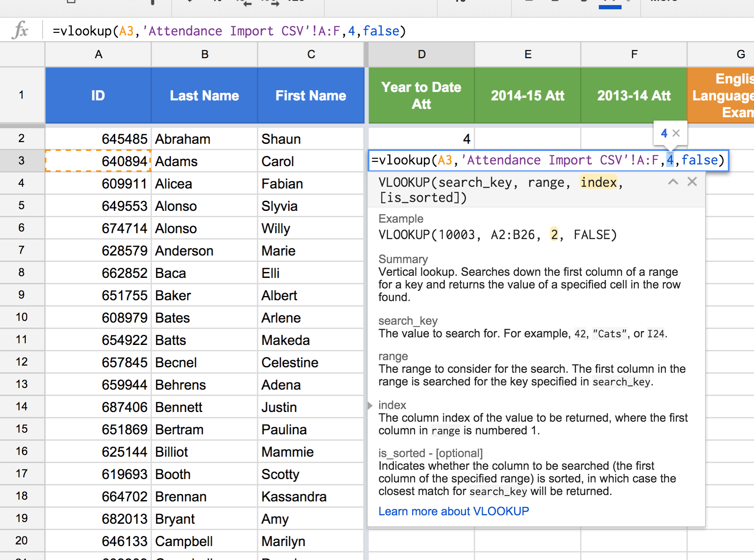Select row 20 header
This screenshot has height=560, width=754.
coord(22,541)
